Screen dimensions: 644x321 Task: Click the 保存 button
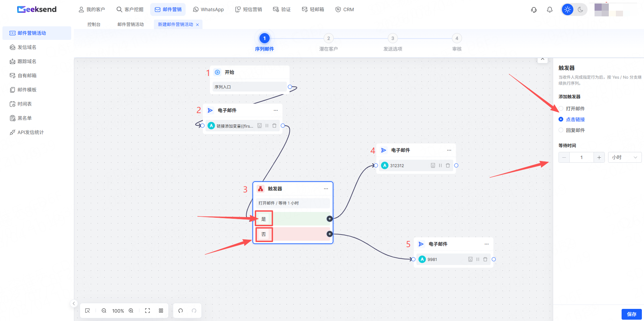[632, 314]
